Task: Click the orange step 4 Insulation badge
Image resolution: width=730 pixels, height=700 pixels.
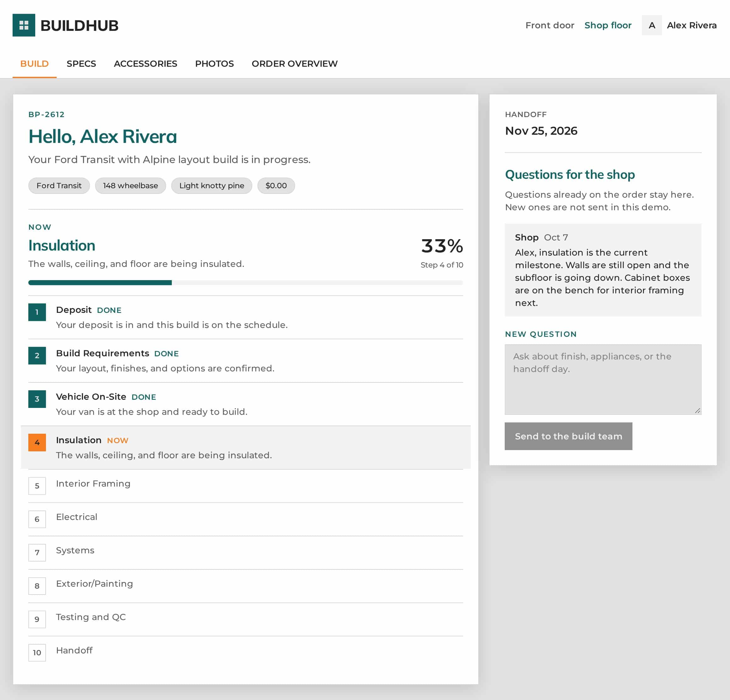Action: coord(37,442)
